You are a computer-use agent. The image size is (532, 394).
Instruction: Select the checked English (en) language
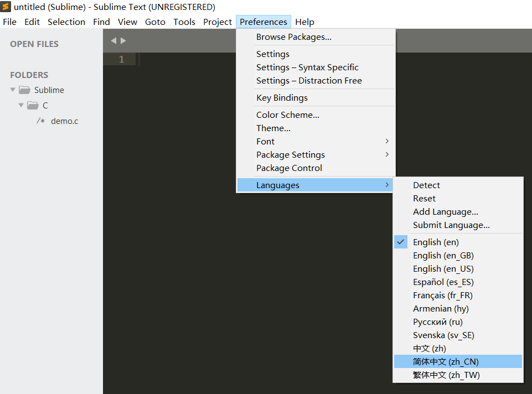click(458, 242)
